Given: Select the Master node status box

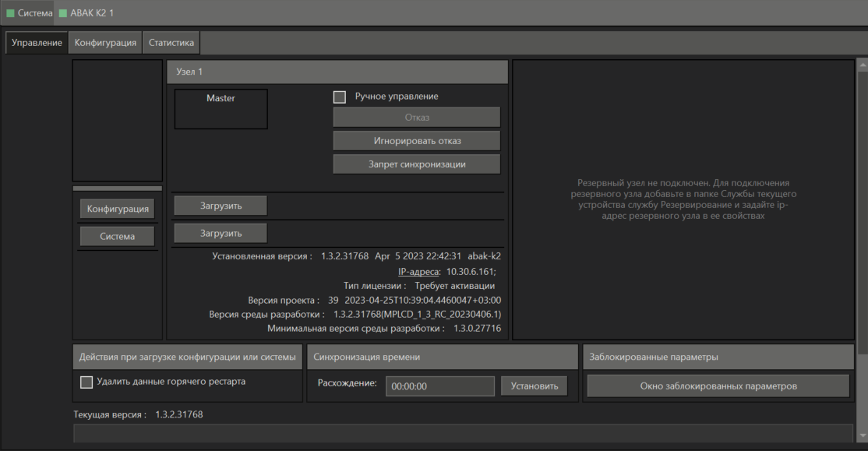Looking at the screenshot, I should 221,109.
